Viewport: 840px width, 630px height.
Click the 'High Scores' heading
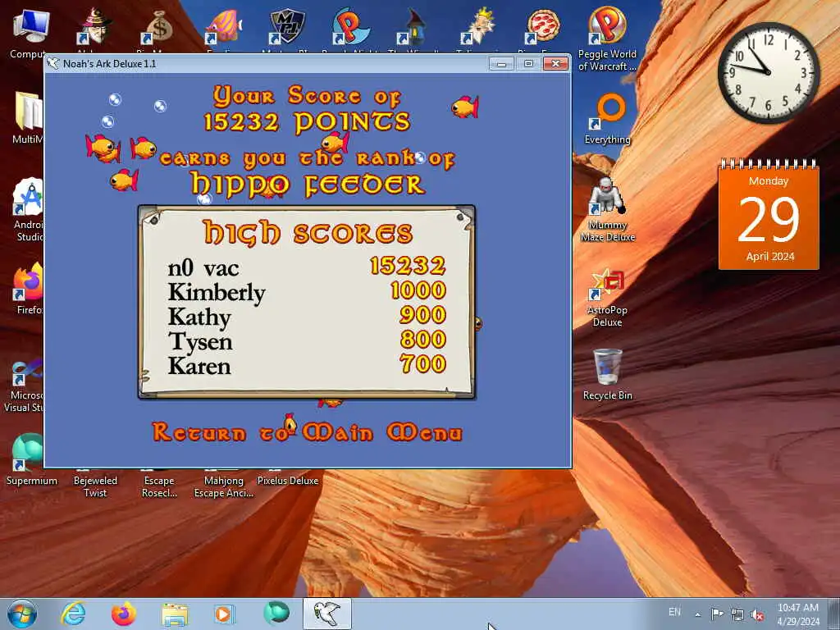tap(308, 232)
